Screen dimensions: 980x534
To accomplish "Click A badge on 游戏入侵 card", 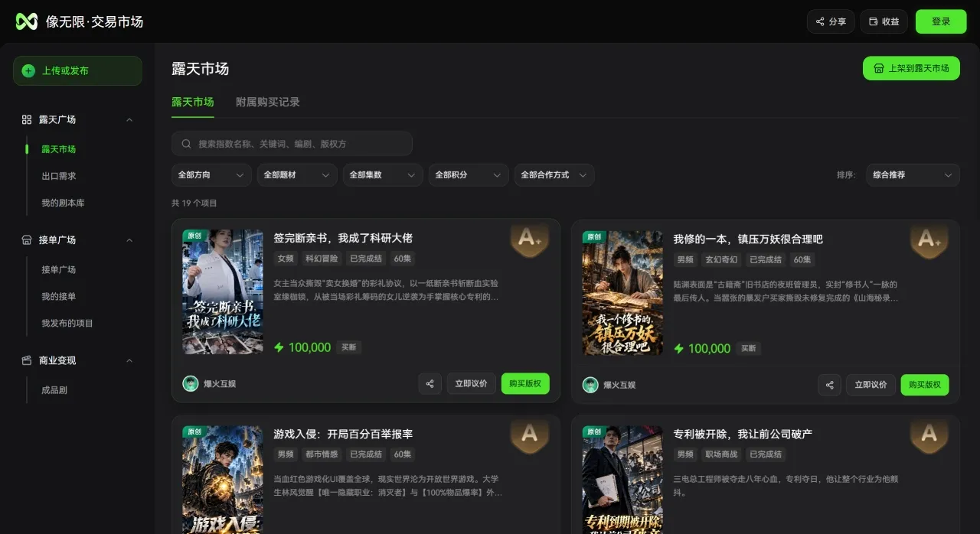I will [x=530, y=435].
